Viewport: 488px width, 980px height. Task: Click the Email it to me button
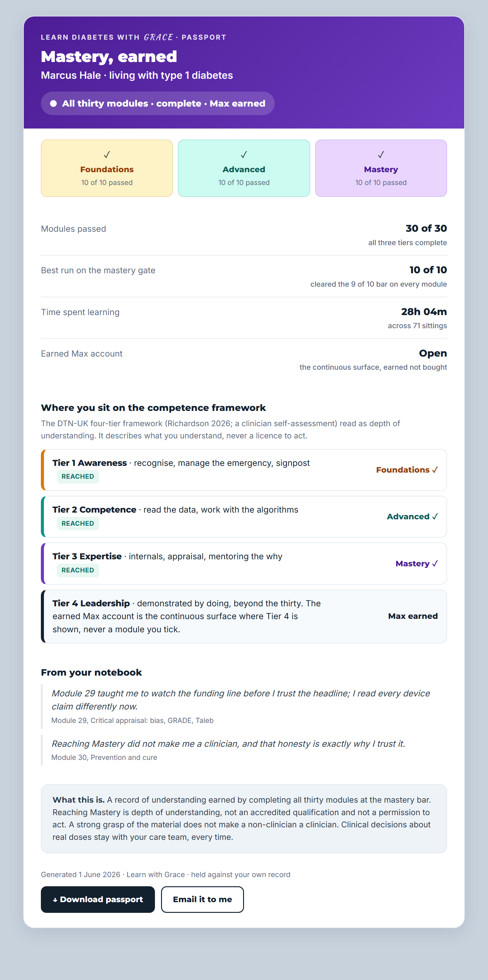(202, 899)
